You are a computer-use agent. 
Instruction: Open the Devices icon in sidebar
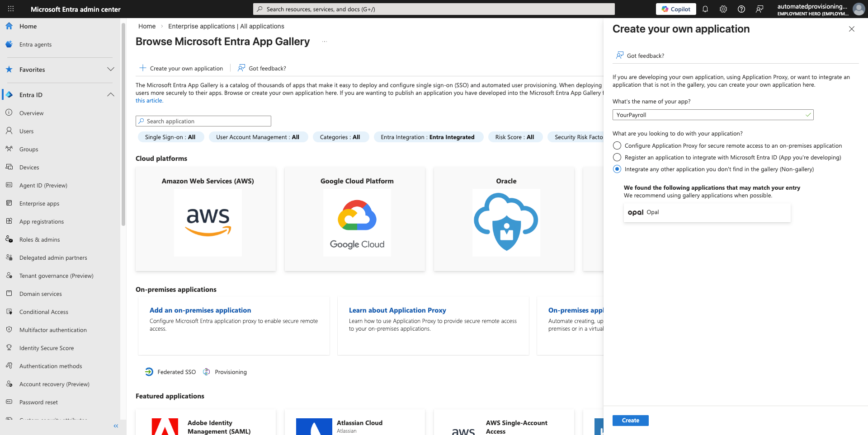tap(9, 167)
